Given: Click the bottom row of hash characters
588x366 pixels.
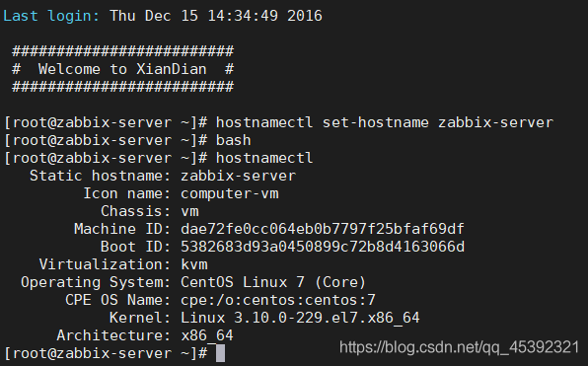Looking at the screenshot, I should (123, 87).
